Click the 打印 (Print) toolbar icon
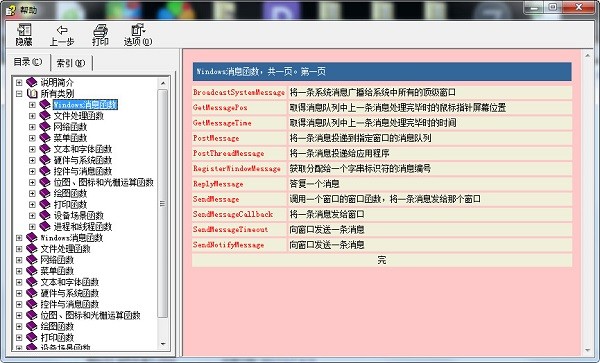Viewport: 600px width, 363px height. pyautogui.click(x=100, y=34)
